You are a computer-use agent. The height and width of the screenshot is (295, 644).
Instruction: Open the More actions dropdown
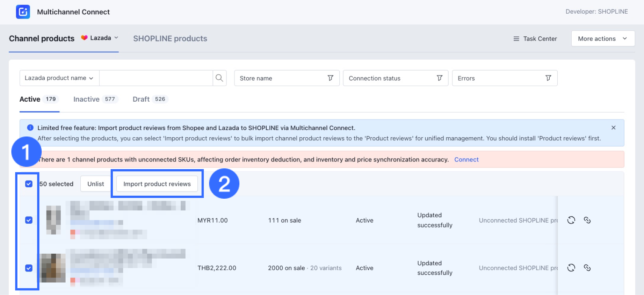[602, 39]
